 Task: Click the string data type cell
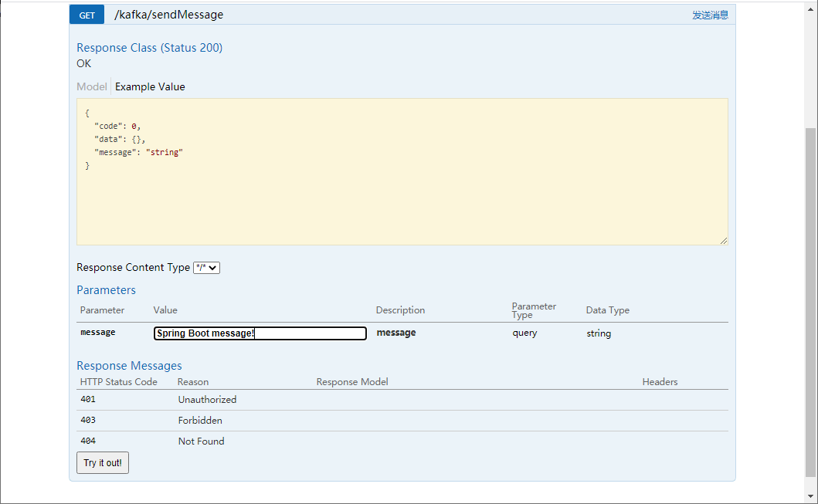point(599,333)
